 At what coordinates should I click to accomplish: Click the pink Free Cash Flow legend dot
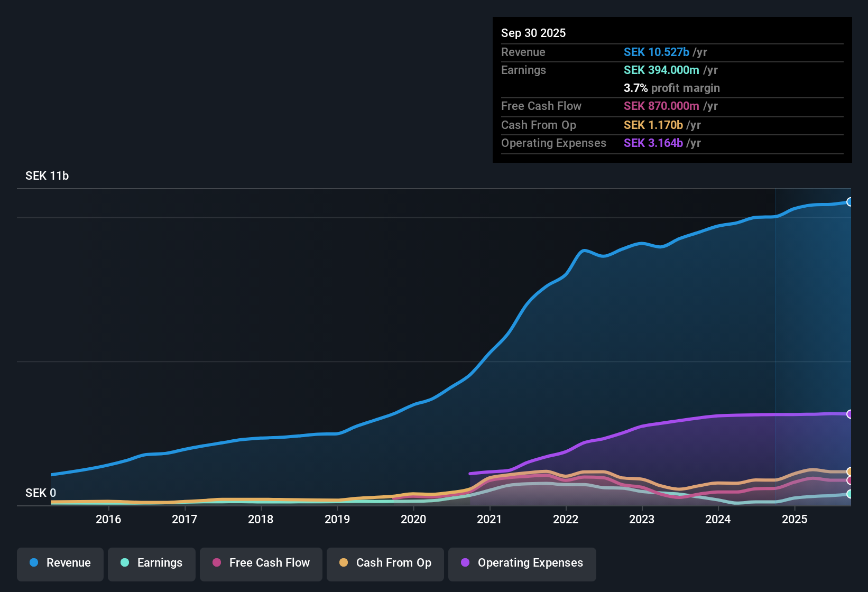[x=217, y=562]
